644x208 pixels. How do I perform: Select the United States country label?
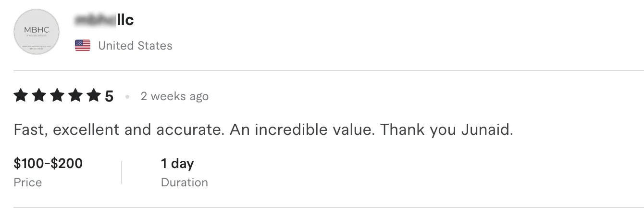tap(135, 46)
